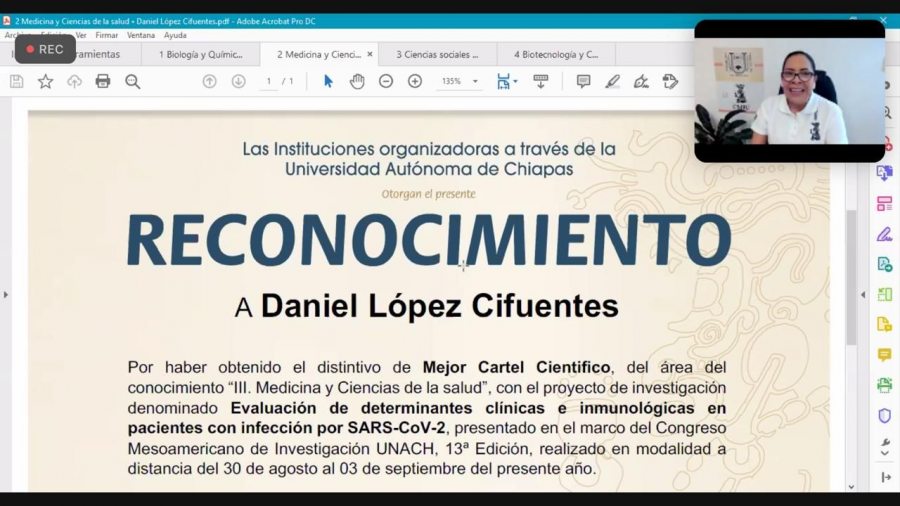The height and width of the screenshot is (506, 900).
Task: Click the Mejor Cartel Cientifico text
Action: point(516,367)
